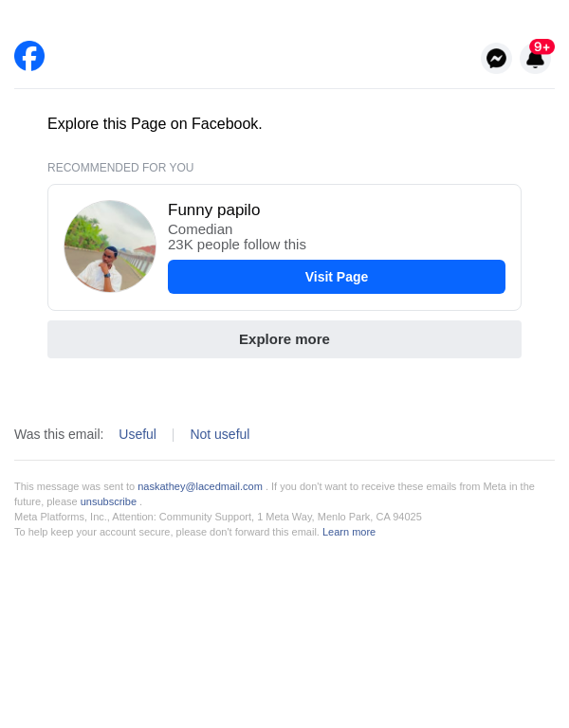
Task: Mark this email as Useful
Action: 138,434
